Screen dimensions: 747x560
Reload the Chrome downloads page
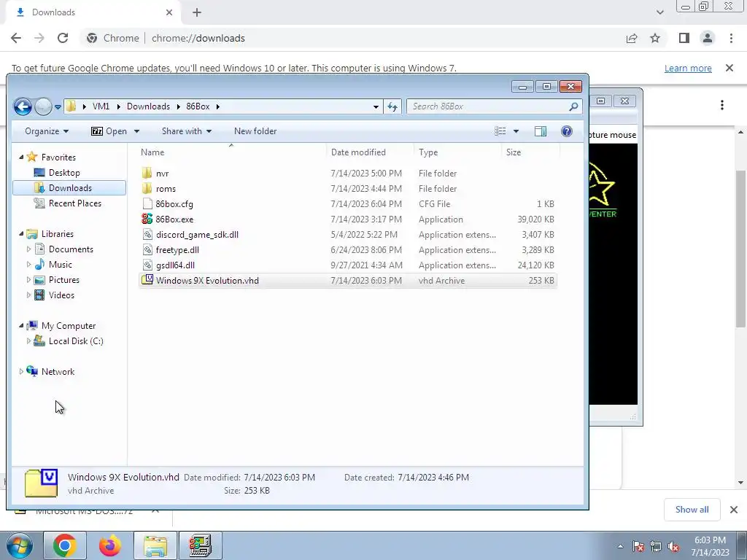tap(63, 38)
